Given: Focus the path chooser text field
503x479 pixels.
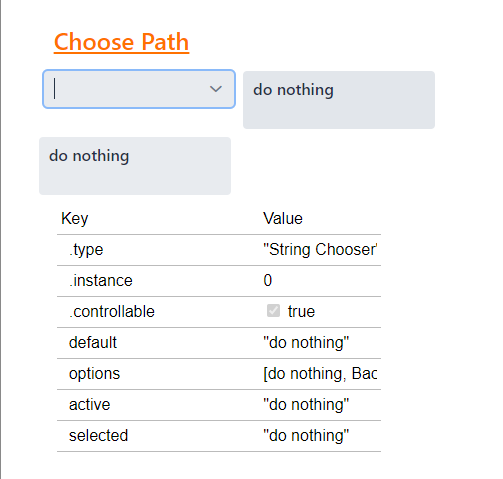Looking at the screenshot, I should coord(139,89).
